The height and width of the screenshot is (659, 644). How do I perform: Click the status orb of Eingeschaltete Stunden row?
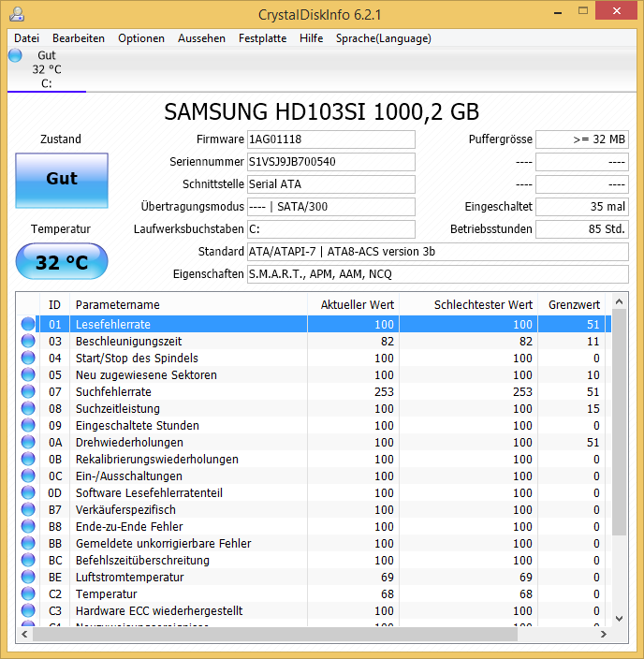point(28,425)
